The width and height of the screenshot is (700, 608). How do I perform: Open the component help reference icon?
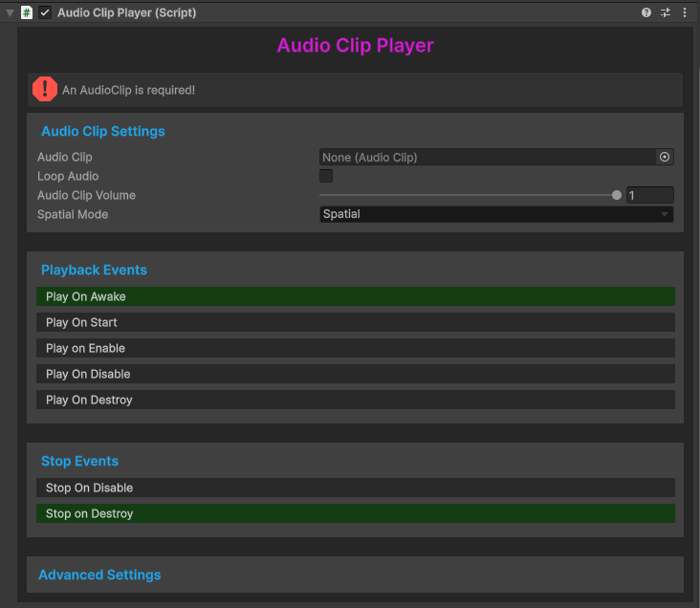pyautogui.click(x=646, y=12)
